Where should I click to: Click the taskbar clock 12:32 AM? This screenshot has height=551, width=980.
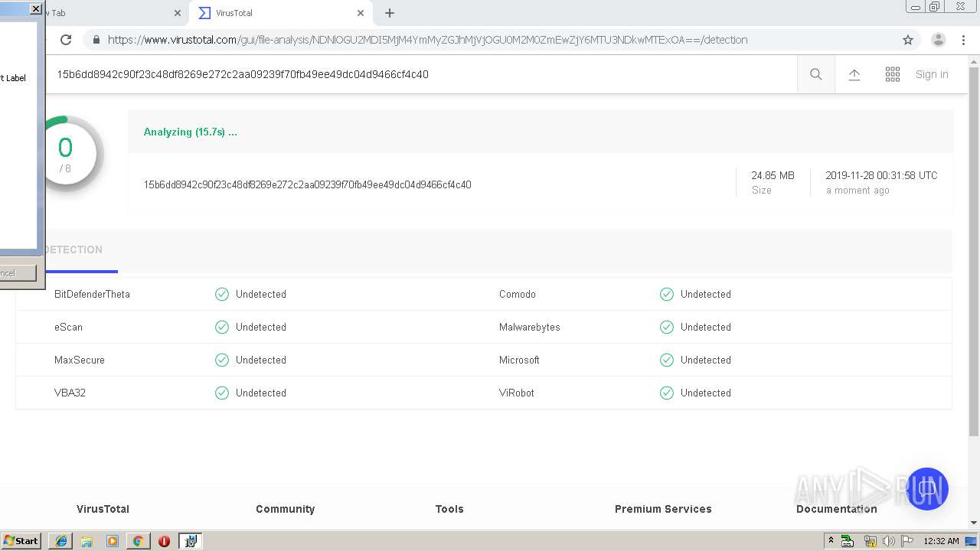tap(941, 541)
